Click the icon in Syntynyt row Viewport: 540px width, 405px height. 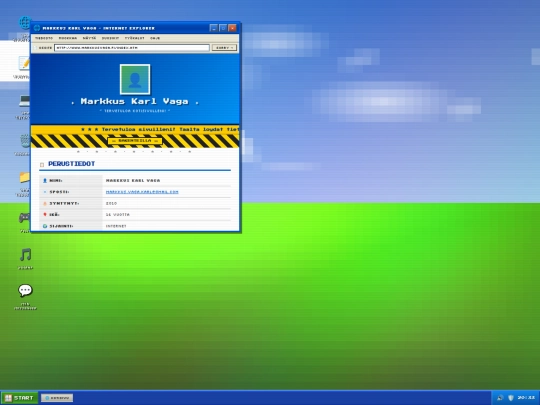[x=45, y=203]
